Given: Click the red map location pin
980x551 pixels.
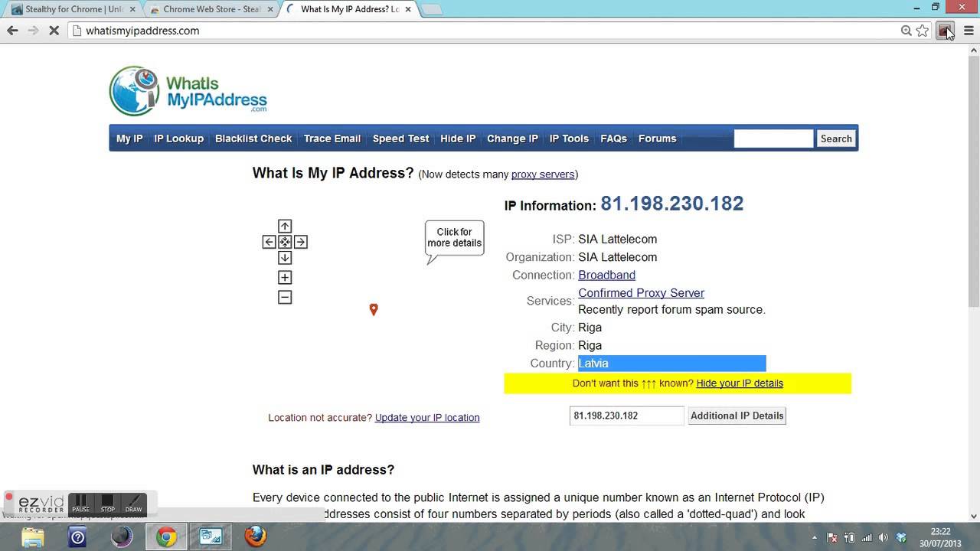Looking at the screenshot, I should (x=374, y=309).
